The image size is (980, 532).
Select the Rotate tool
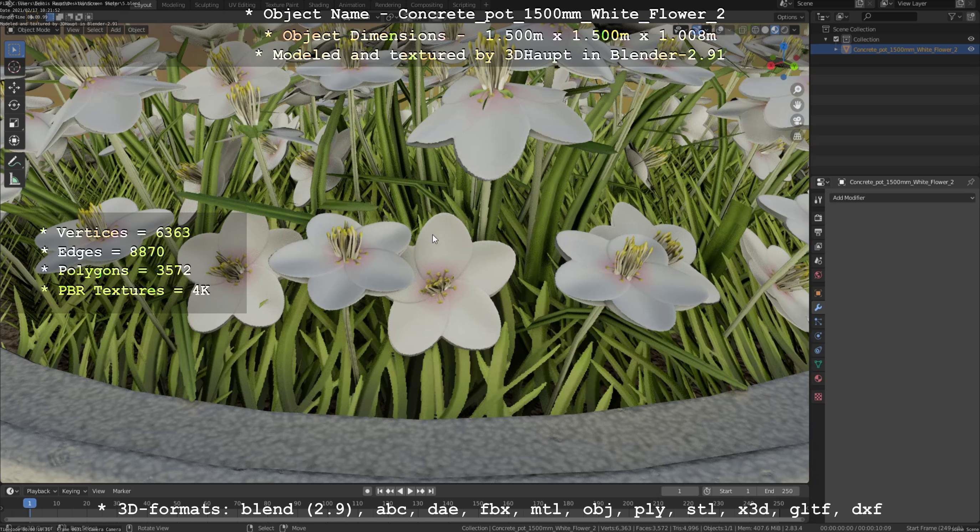tap(14, 105)
